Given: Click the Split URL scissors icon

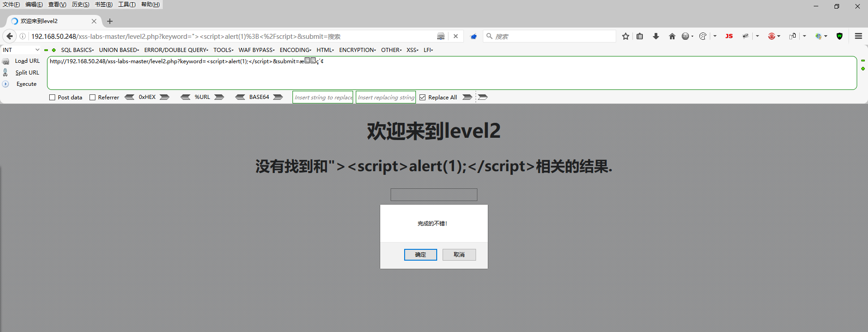Looking at the screenshot, I should pos(5,72).
